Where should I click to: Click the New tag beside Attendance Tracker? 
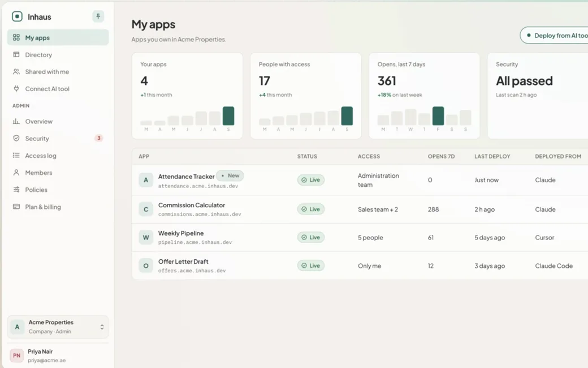click(230, 176)
